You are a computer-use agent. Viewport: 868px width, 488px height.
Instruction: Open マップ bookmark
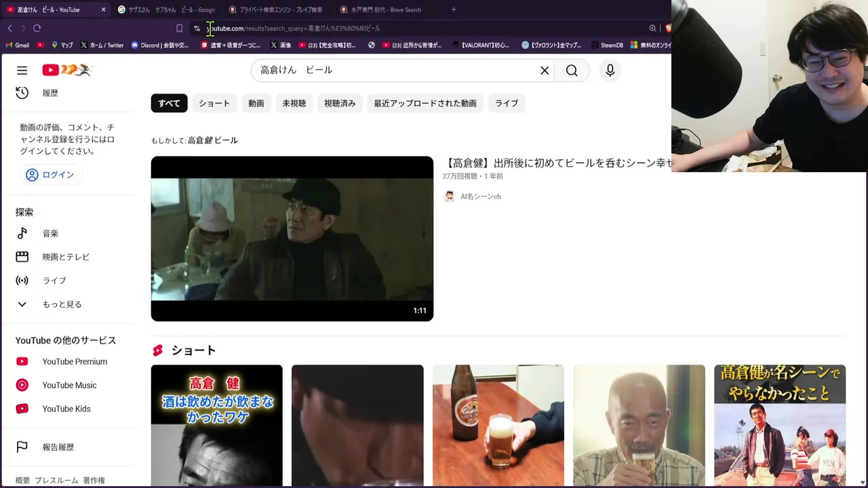click(x=62, y=45)
